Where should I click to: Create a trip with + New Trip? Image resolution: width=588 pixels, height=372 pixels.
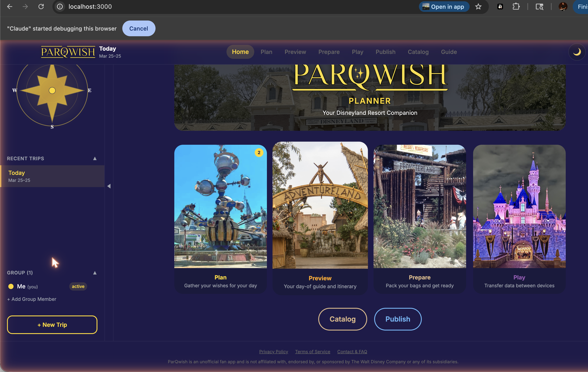(x=52, y=325)
